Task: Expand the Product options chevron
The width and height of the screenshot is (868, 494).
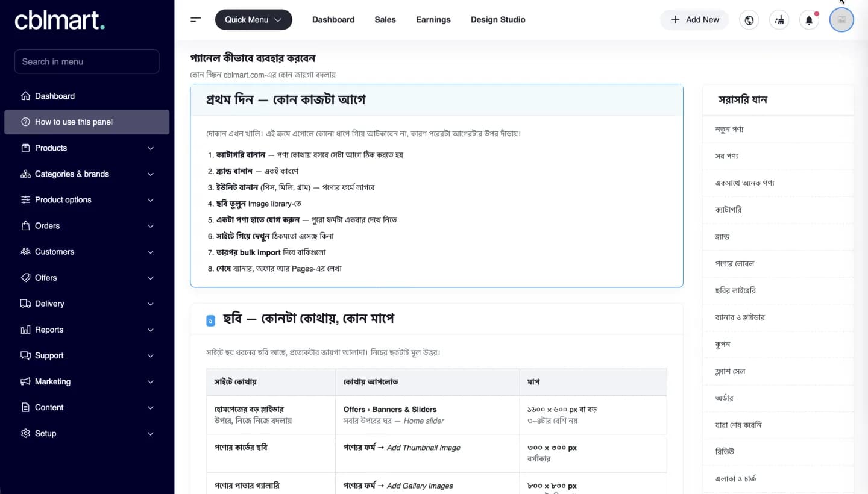Action: [x=151, y=199]
